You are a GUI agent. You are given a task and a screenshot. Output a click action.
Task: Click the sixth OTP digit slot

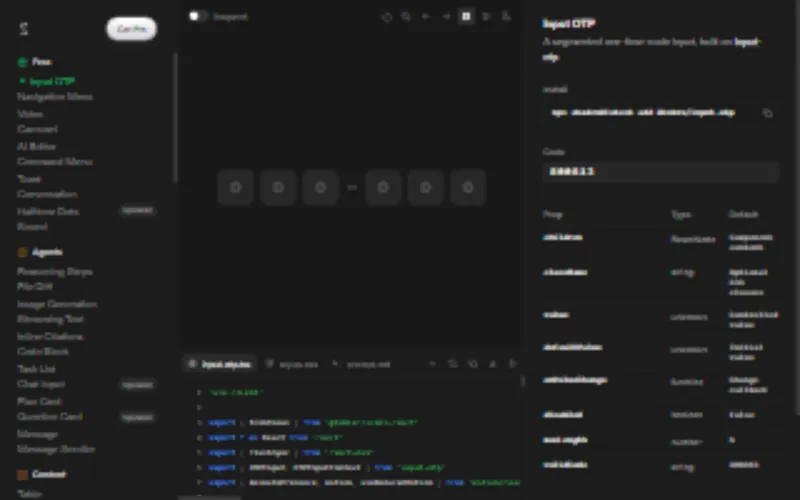[x=468, y=187]
